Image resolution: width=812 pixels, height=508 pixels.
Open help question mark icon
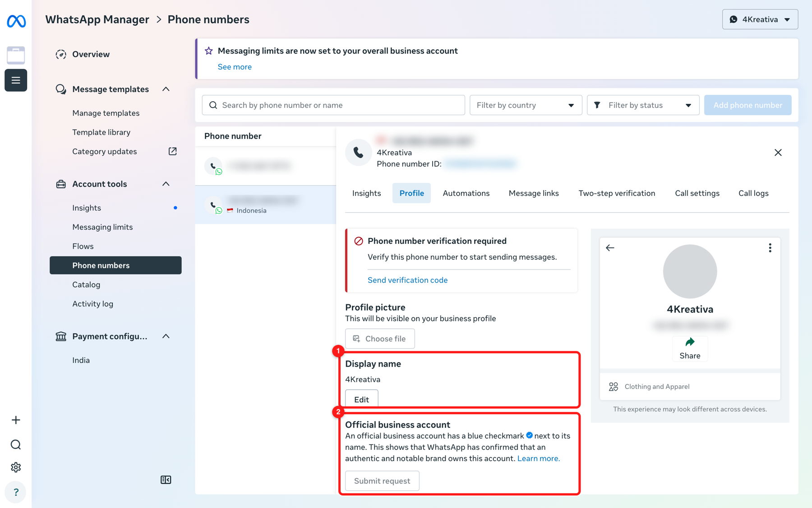(x=16, y=492)
